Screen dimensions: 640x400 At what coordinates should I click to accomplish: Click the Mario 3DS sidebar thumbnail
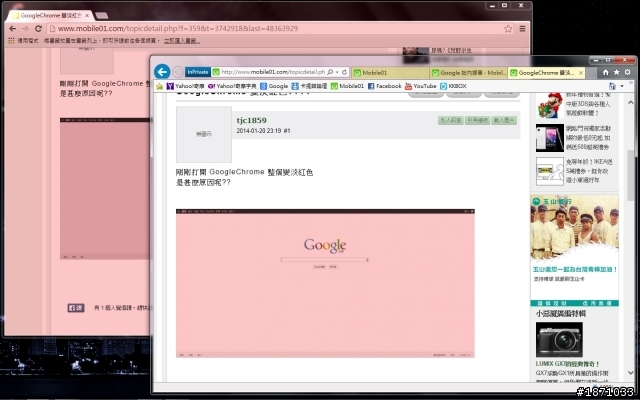(550, 105)
